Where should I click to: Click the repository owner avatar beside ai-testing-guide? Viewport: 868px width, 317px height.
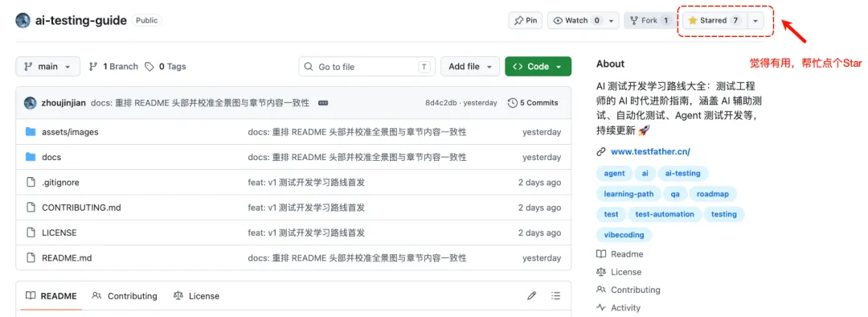(23, 20)
